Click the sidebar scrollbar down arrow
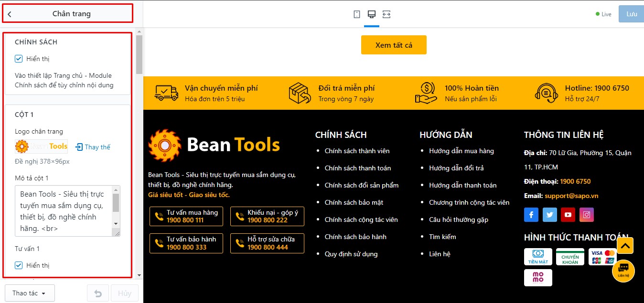The height and width of the screenshot is (303, 644). tap(139, 275)
